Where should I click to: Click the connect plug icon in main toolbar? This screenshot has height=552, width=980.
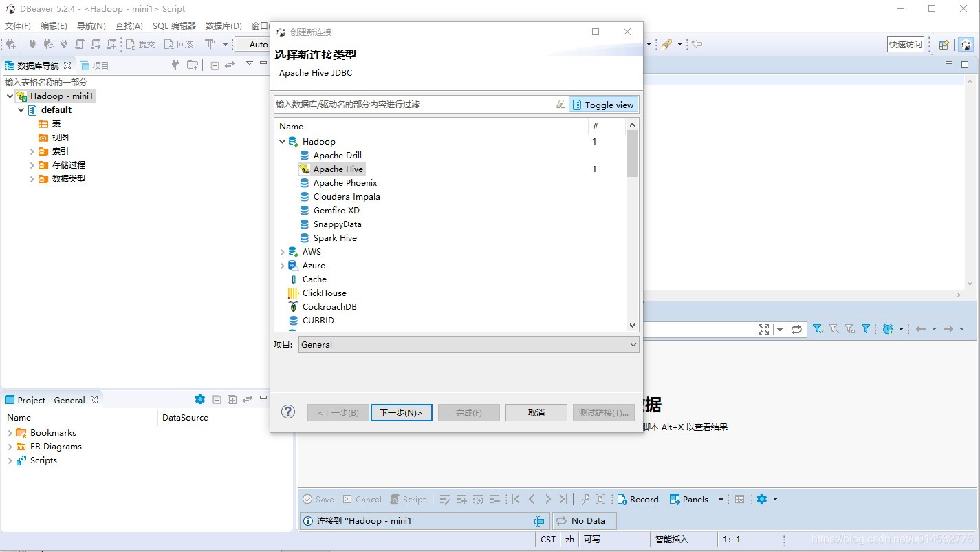click(x=32, y=44)
